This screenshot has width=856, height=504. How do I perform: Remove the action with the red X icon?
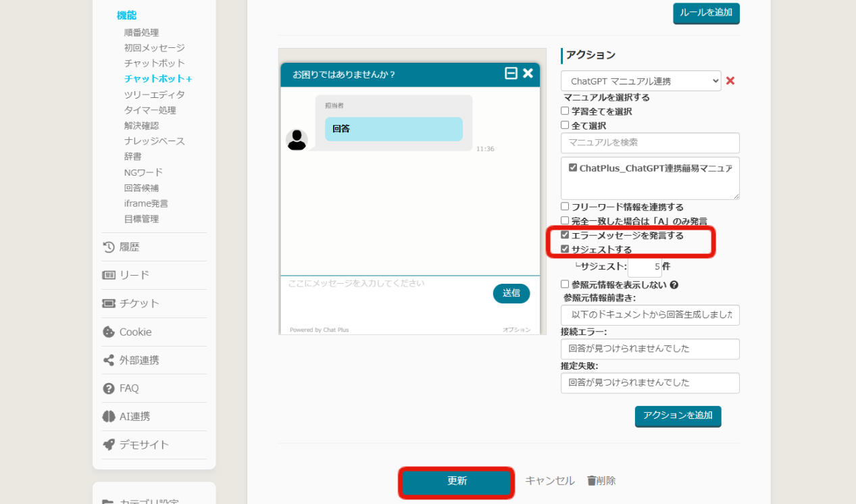730,81
